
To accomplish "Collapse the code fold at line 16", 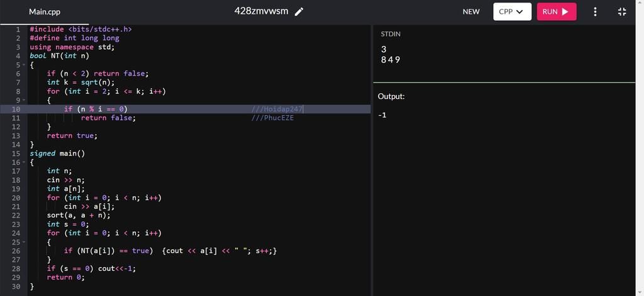I will click(24, 162).
